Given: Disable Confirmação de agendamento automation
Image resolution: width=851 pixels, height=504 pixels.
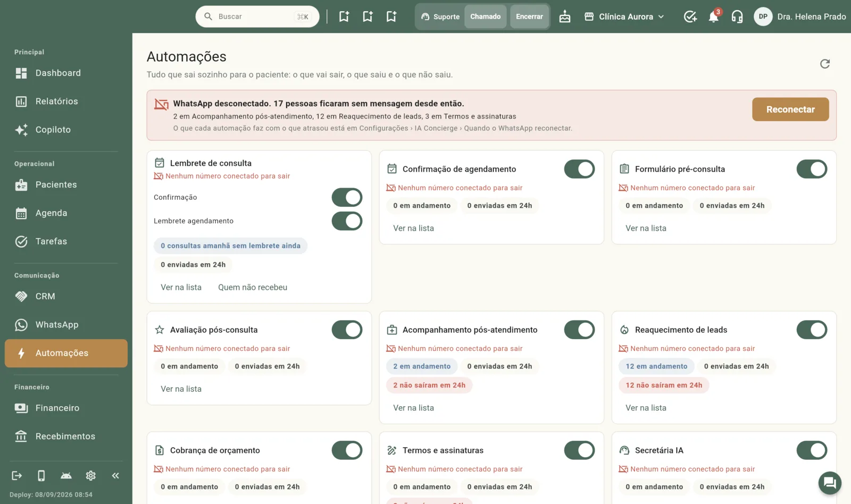Looking at the screenshot, I should [579, 169].
